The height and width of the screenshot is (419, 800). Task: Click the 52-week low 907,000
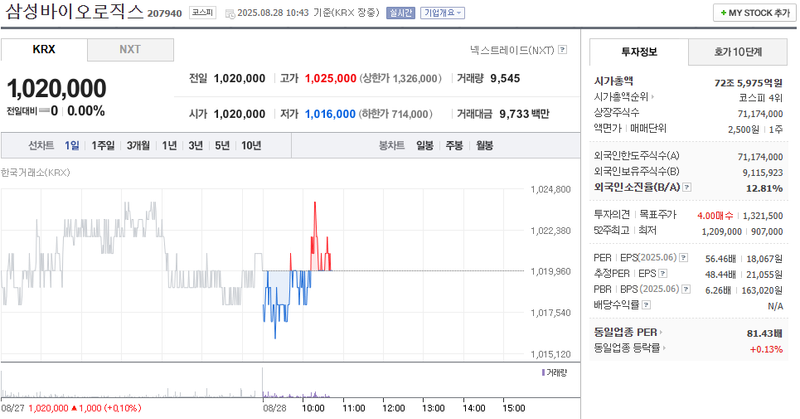(767, 232)
